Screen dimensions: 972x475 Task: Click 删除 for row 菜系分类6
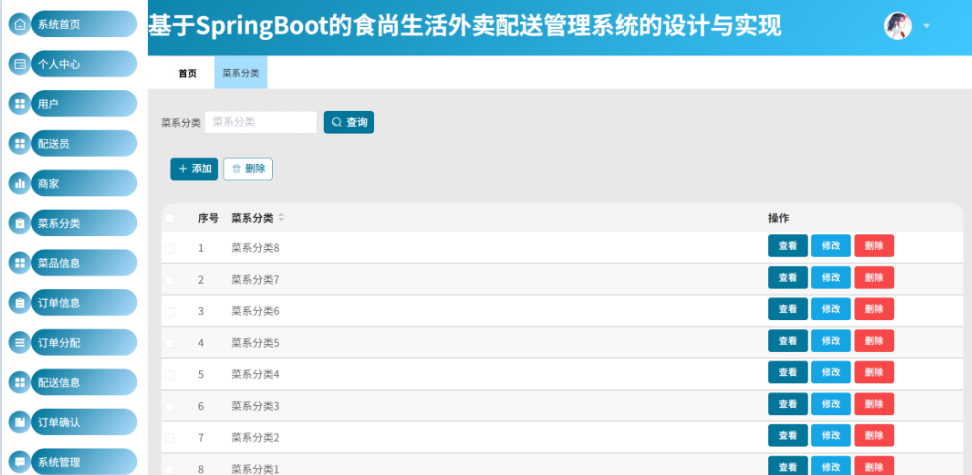coord(874,309)
